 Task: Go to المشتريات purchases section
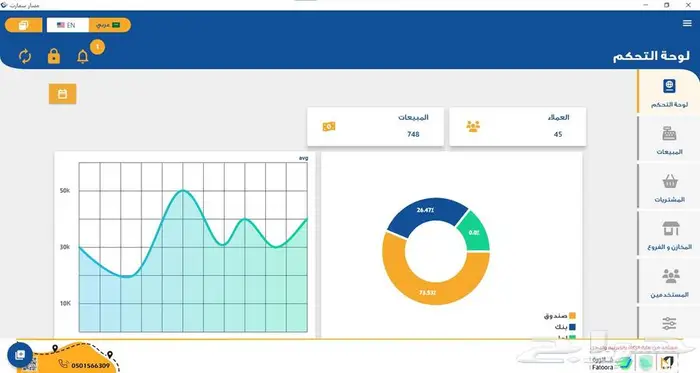669,187
